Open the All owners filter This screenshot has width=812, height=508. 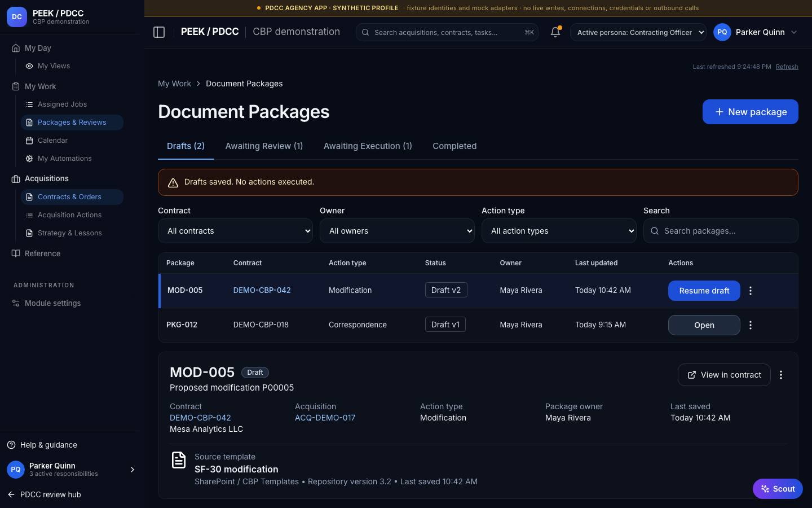[397, 231]
